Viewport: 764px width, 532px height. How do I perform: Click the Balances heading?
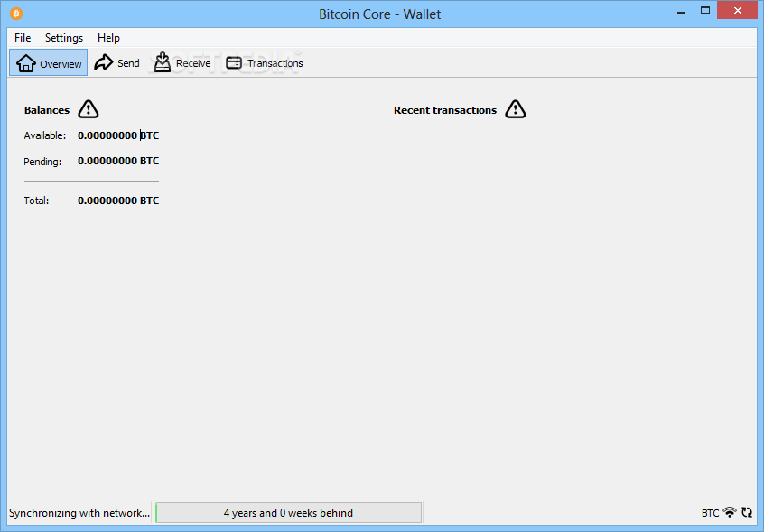(47, 110)
